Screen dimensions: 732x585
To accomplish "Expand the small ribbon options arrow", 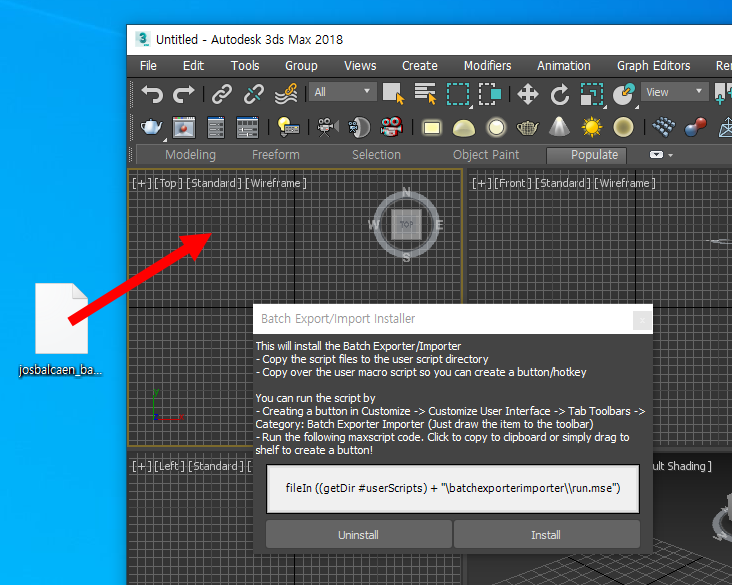I will click(x=671, y=155).
